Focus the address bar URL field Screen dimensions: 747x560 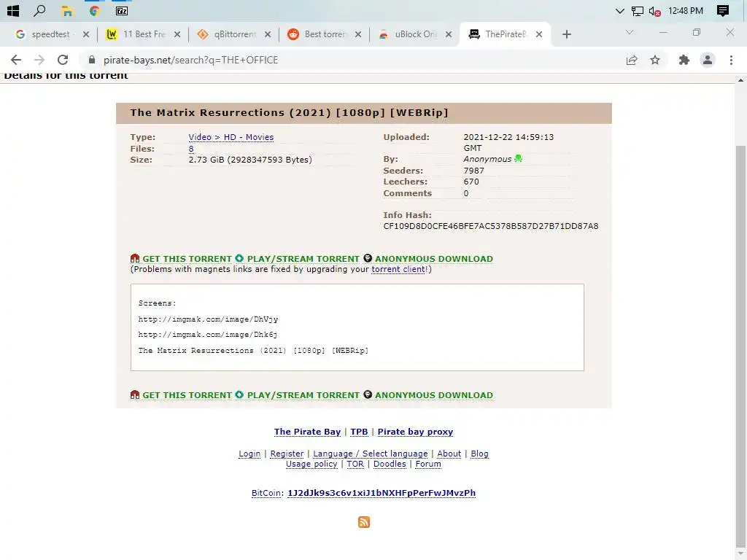352,60
